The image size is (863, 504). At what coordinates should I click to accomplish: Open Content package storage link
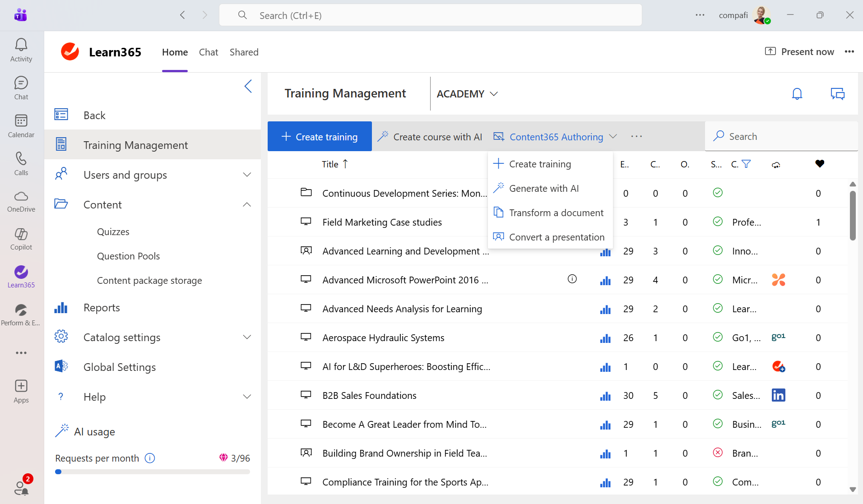coord(149,280)
